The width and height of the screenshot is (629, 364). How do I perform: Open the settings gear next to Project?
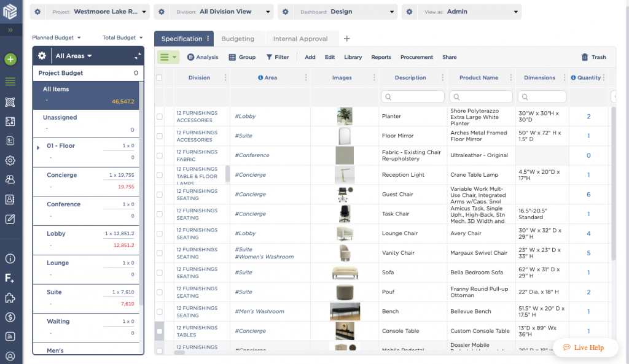(38, 11)
